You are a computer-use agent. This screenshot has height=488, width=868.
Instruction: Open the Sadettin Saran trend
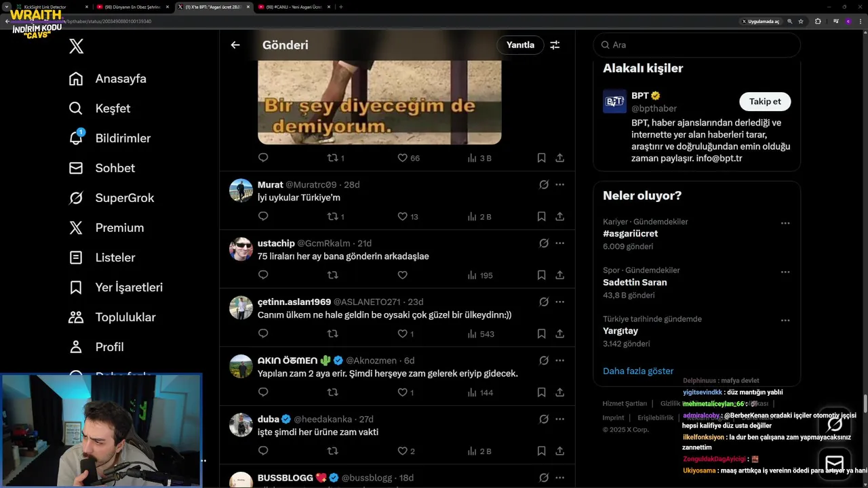635,282
